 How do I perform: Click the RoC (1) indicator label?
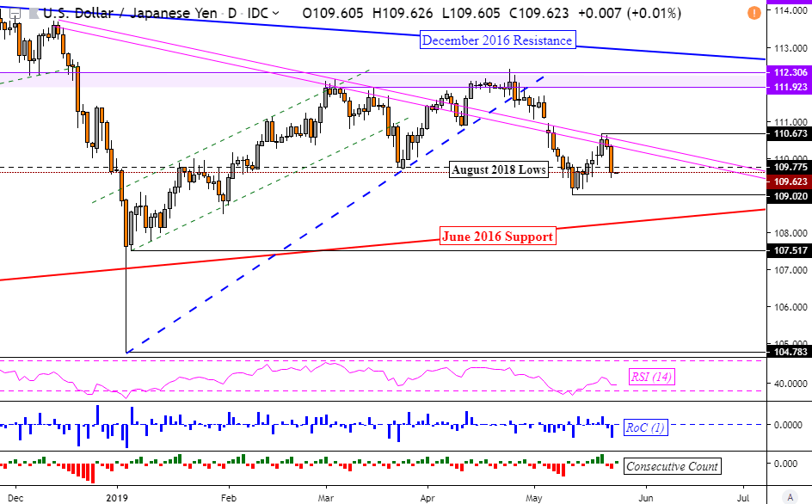(645, 427)
